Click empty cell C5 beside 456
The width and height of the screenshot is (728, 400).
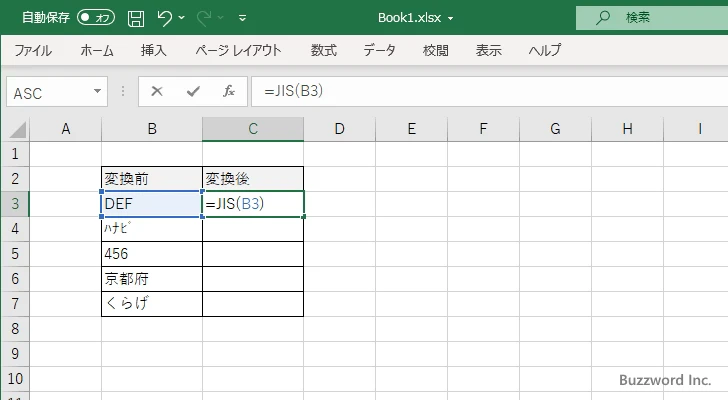click(253, 254)
